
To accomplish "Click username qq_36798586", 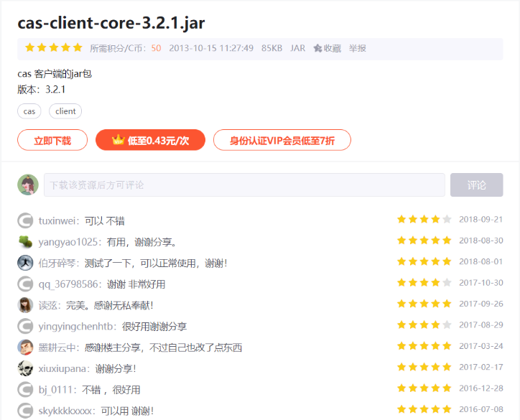I will [68, 284].
